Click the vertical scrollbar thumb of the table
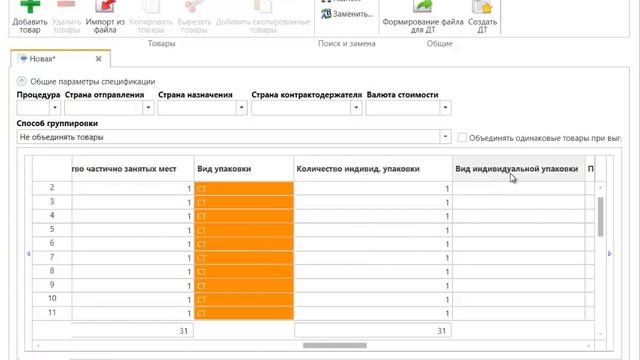Viewport: 640px width, 360px height. (x=600, y=217)
